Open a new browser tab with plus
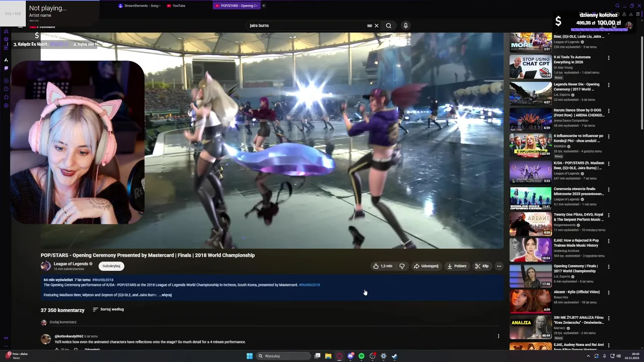Screen dimensions: 644x362 (x=264, y=6)
